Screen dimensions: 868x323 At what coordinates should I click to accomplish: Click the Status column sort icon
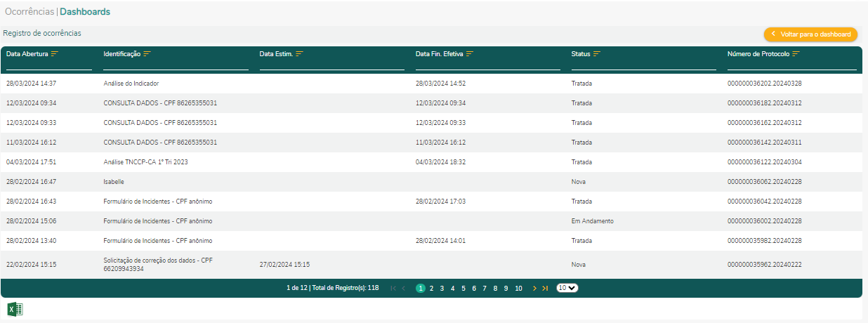[x=597, y=54]
